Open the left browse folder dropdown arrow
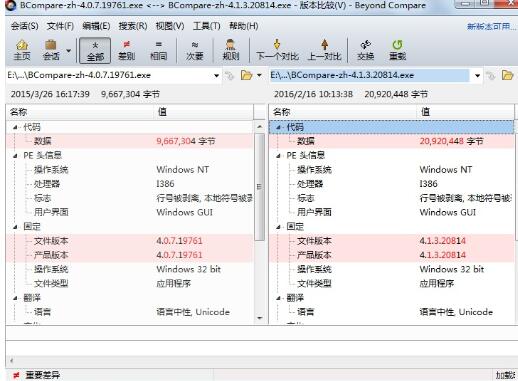The height and width of the screenshot is (381, 518). click(x=259, y=75)
